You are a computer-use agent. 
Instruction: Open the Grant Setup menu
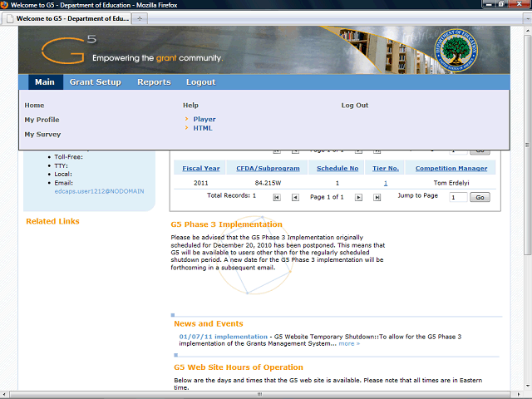pyautogui.click(x=95, y=82)
